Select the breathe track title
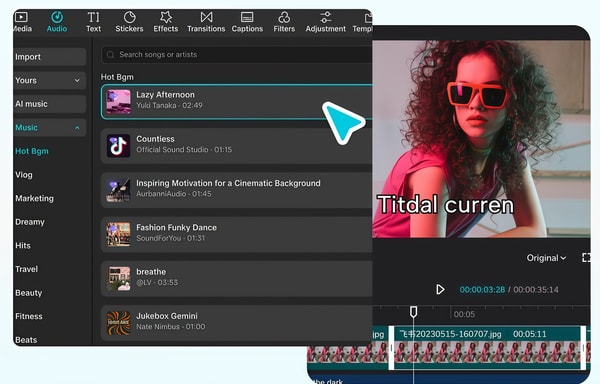Viewport: 600px width, 384px height. pyautogui.click(x=151, y=272)
